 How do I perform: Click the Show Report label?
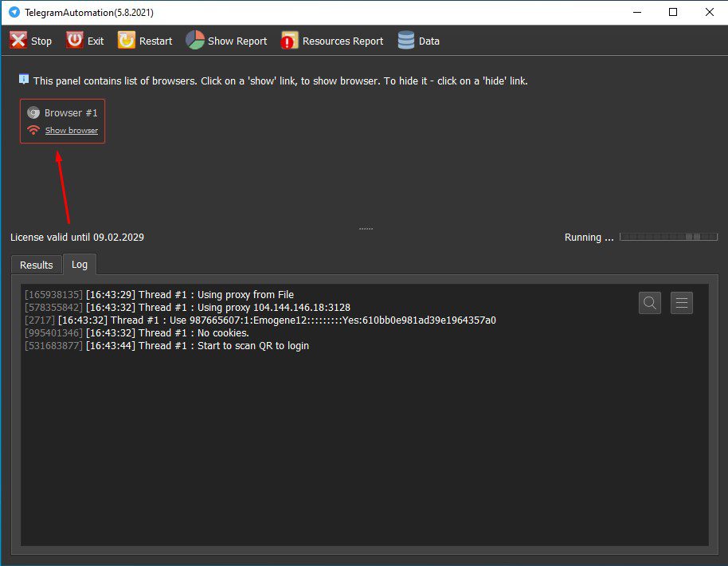[x=237, y=41]
